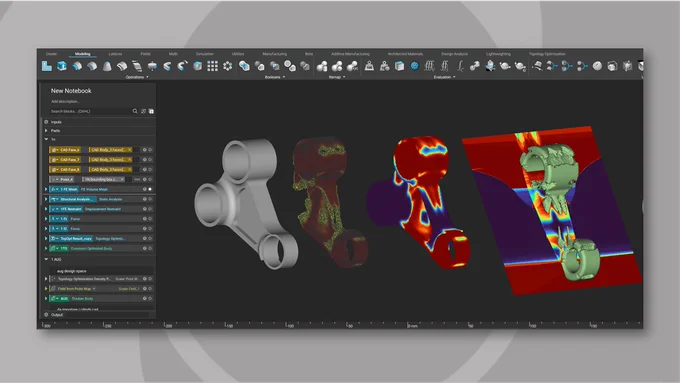Viewport: 680px width, 383px height.
Task: Expand the TopOpt Result_copy block
Action: 46,239
